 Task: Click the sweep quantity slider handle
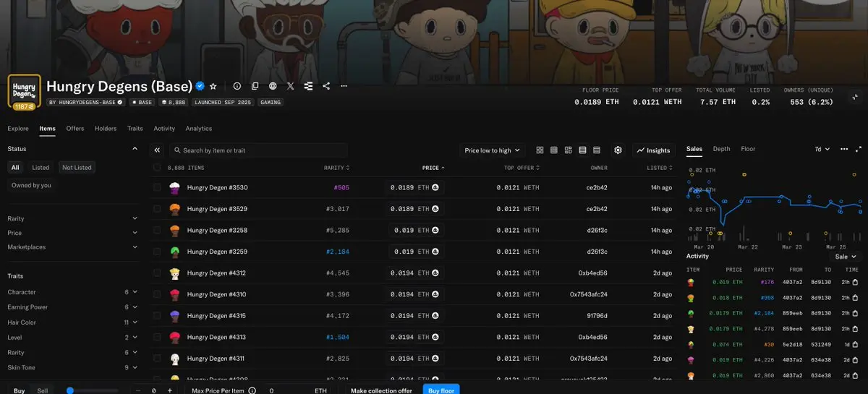click(70, 390)
